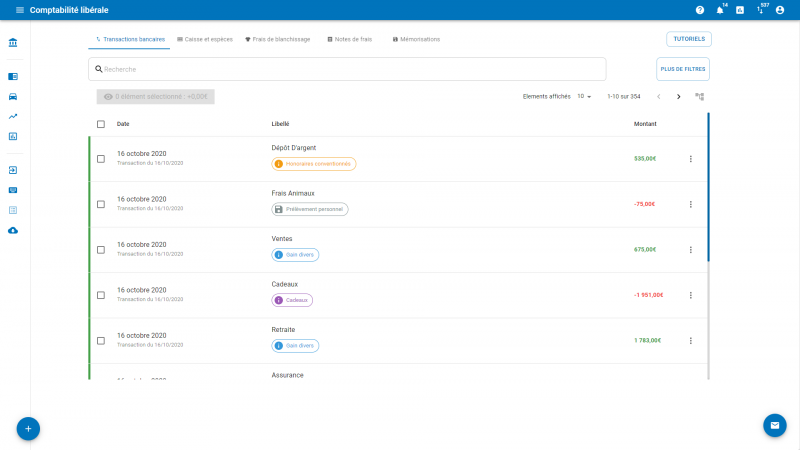Click the PLUS DE FILTRES button
This screenshot has height=450, width=800.
click(x=682, y=69)
